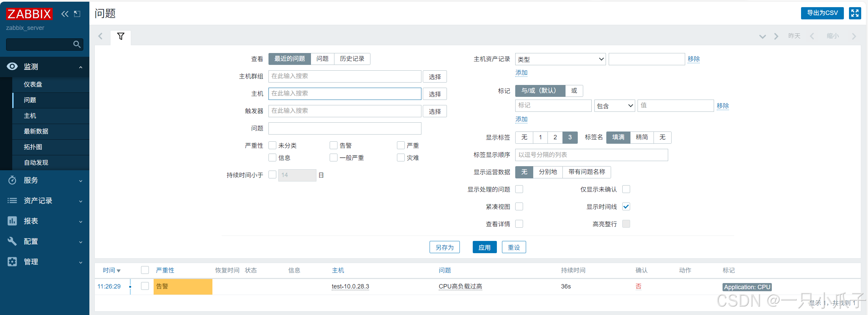Check 告警 severity checkbox
The height and width of the screenshot is (315, 868).
tap(333, 145)
